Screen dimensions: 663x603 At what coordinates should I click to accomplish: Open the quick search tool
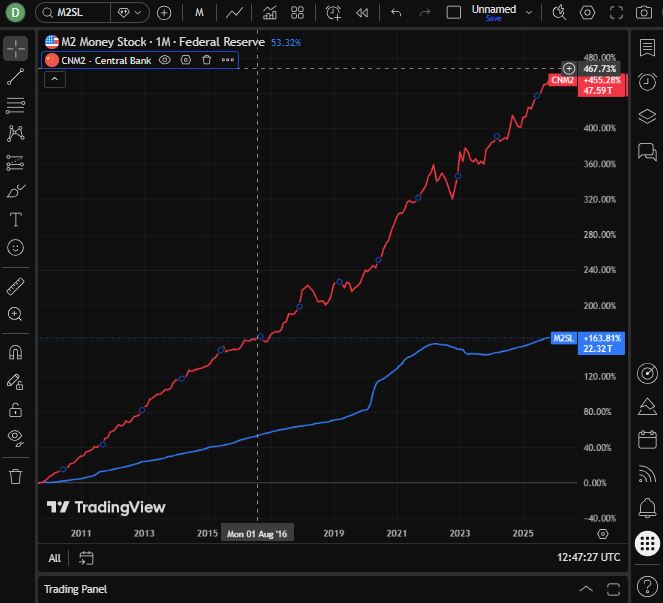[559, 13]
